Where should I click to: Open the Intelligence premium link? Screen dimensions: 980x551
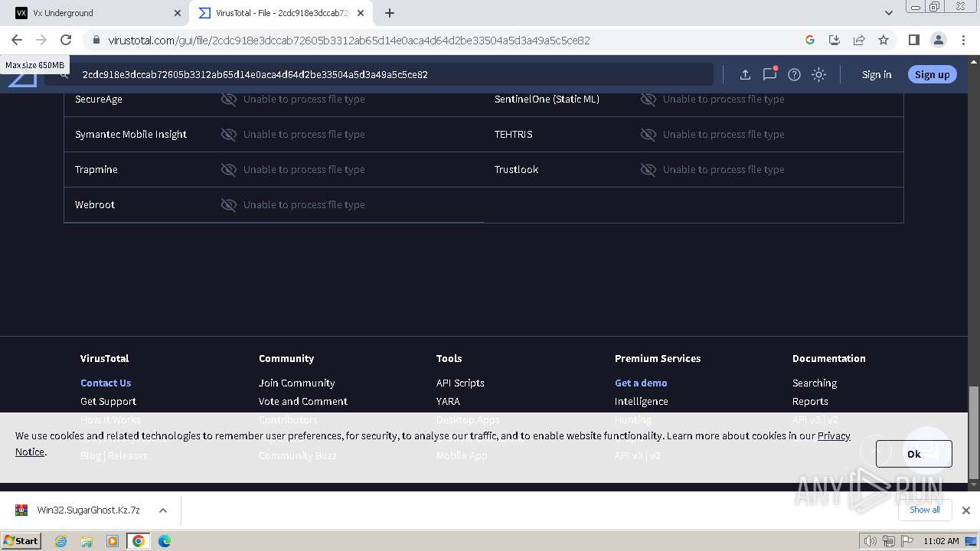click(642, 401)
